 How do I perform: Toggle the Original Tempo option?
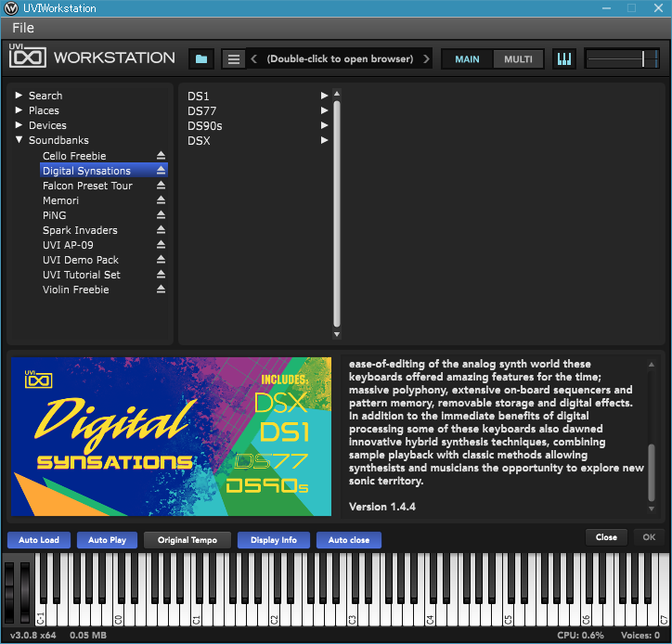coord(187,540)
